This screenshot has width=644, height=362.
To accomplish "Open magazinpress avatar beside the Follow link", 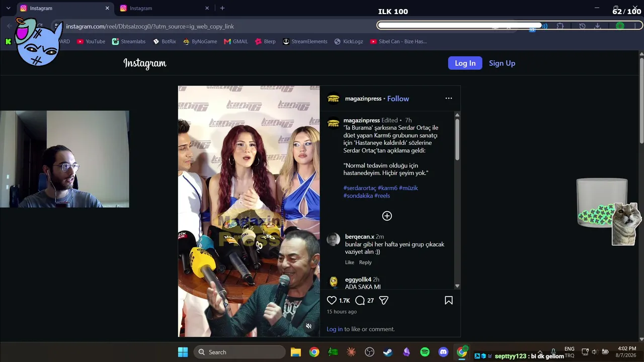I will coord(334,99).
